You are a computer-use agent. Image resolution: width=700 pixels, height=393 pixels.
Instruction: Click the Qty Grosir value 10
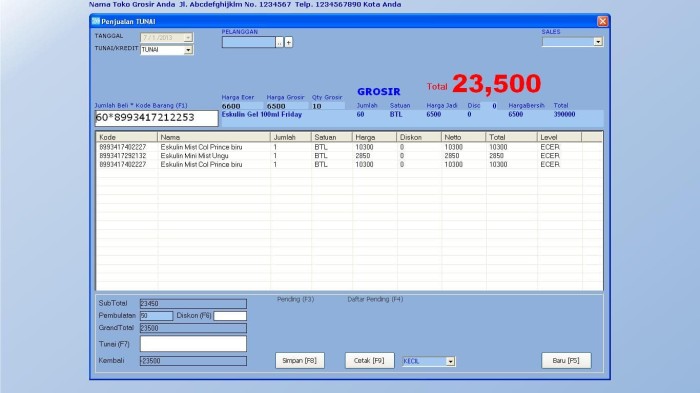(328, 106)
